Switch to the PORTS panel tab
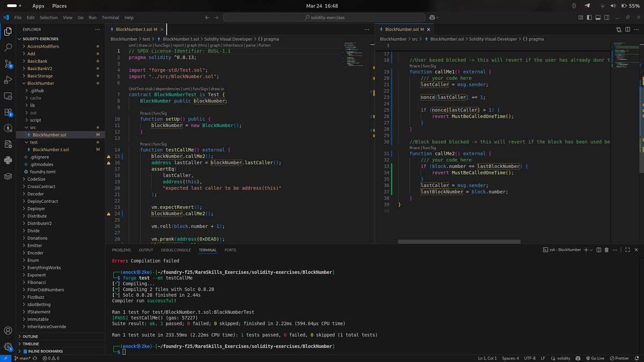This screenshot has height=362, width=644. click(x=230, y=250)
